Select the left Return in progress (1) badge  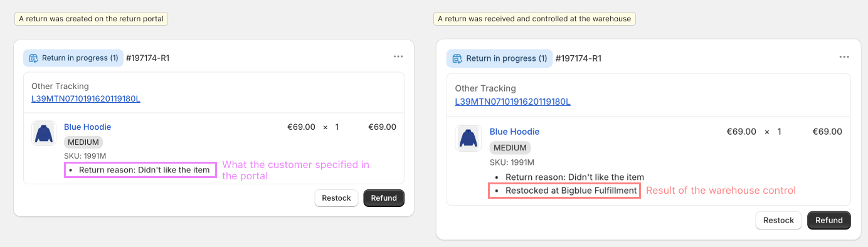tap(73, 58)
